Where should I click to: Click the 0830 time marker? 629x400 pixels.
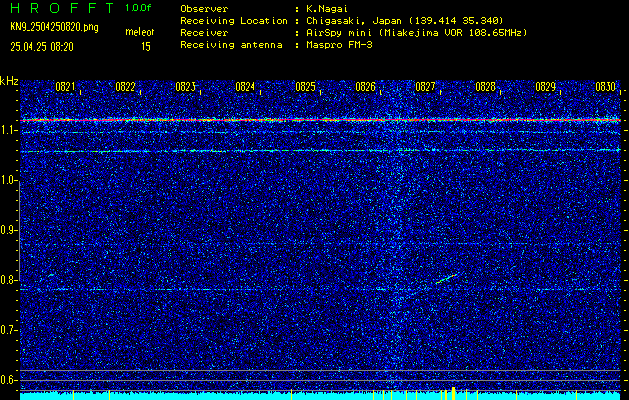pos(605,87)
